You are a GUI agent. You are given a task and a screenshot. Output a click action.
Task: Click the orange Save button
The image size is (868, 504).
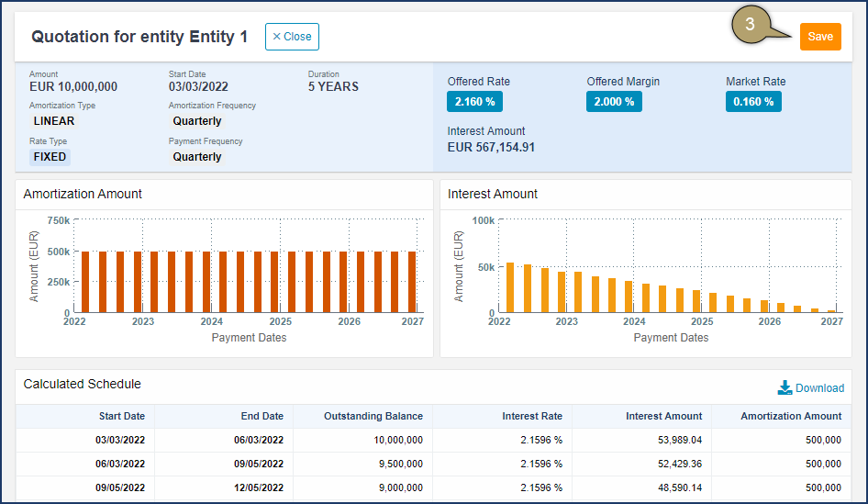pyautogui.click(x=819, y=37)
